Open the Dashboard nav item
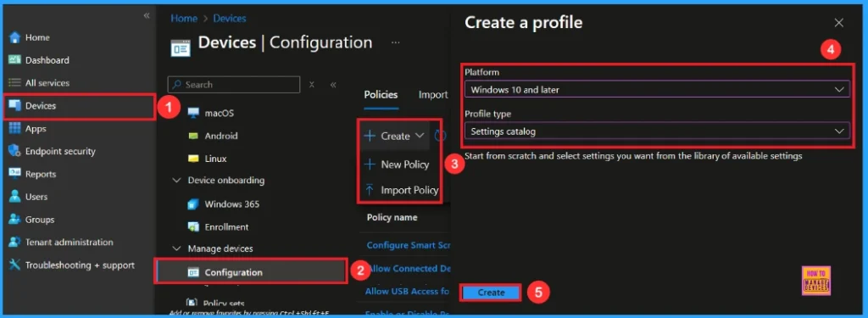Screen dimensions: 868x318 47,60
